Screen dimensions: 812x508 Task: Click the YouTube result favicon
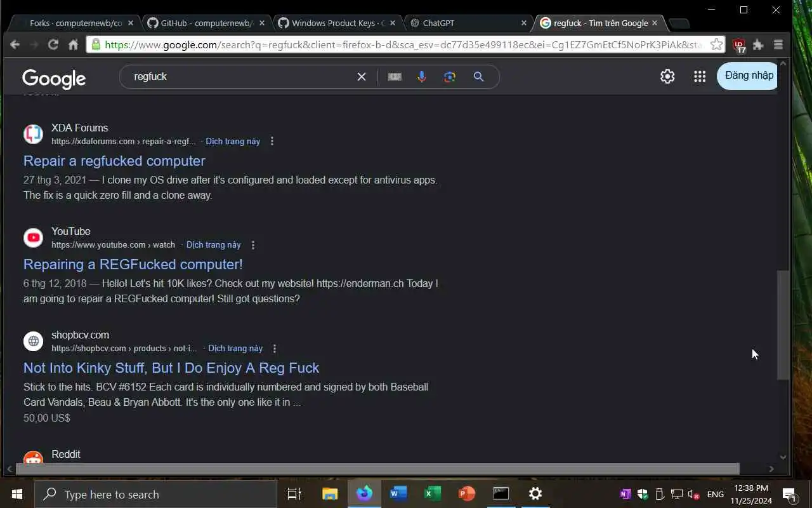point(33,237)
